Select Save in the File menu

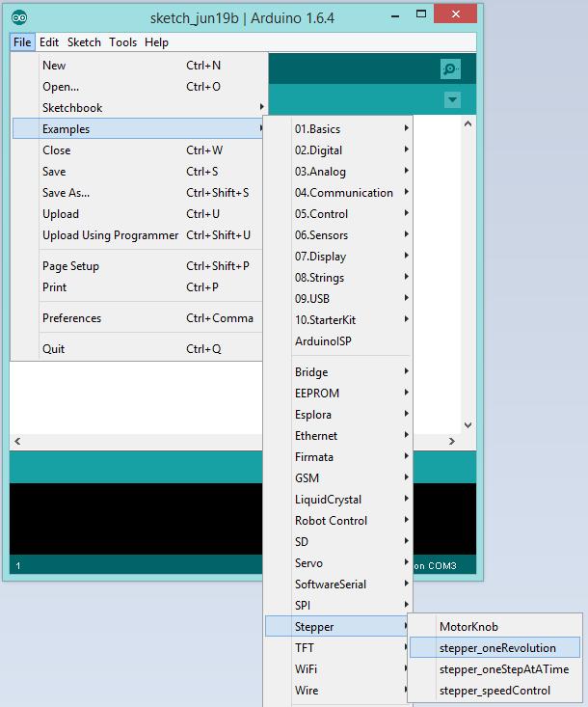click(138, 172)
